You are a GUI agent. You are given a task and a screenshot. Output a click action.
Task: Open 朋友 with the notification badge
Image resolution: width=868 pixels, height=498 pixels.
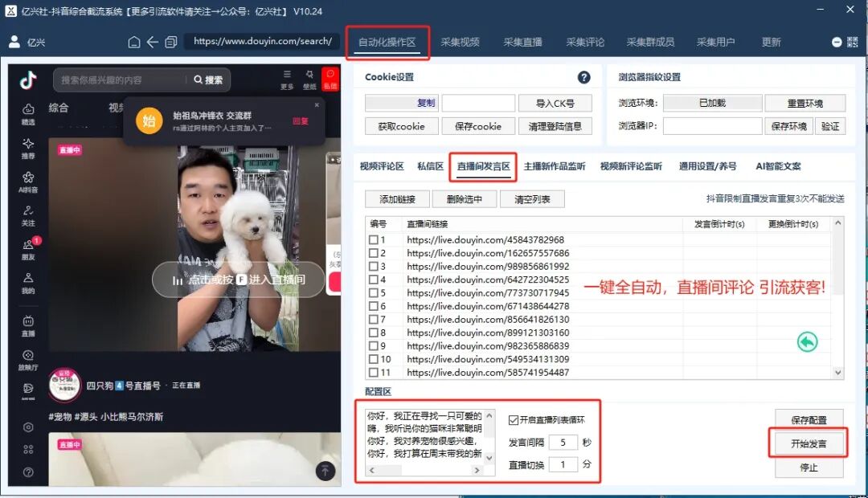tap(28, 250)
